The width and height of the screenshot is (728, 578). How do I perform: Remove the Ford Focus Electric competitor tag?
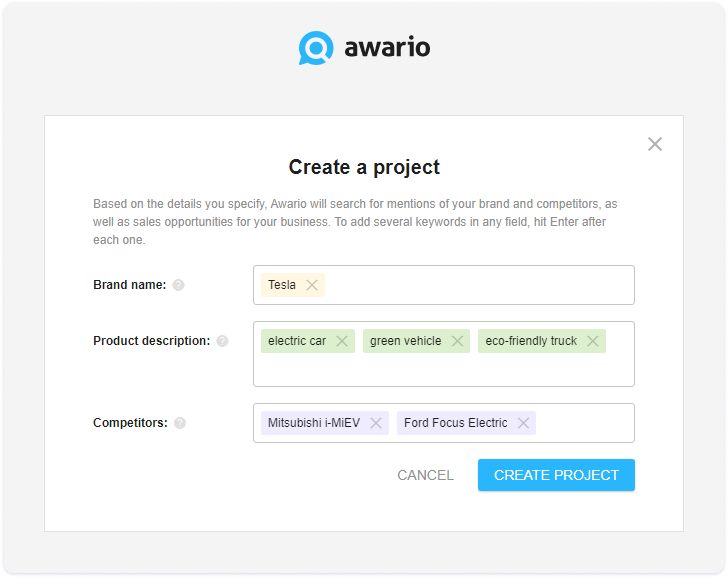[523, 423]
